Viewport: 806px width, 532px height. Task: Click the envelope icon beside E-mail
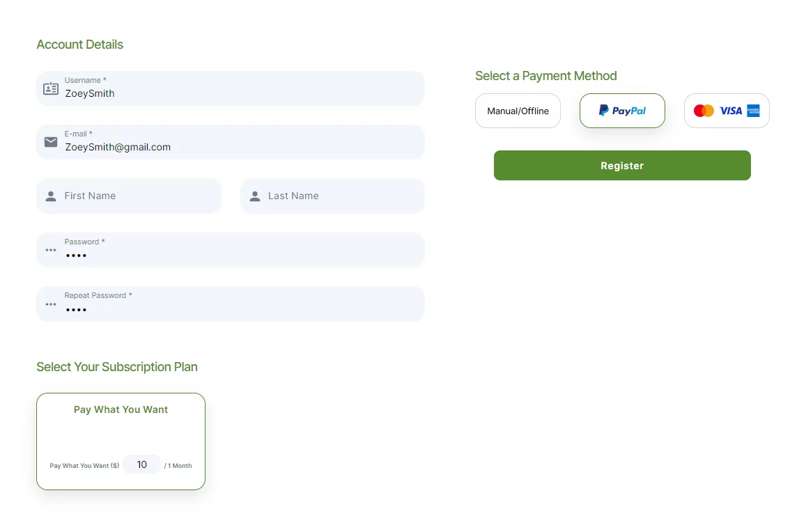51,142
